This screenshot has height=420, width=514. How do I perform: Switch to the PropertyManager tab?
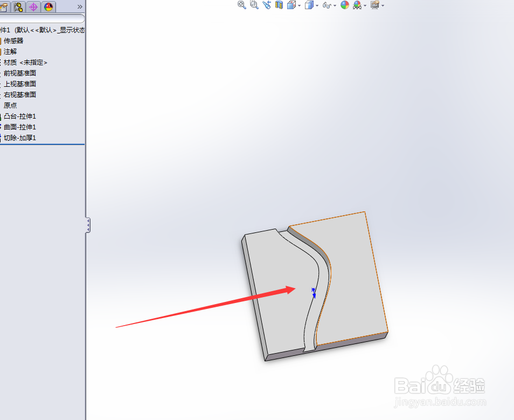(4, 6)
